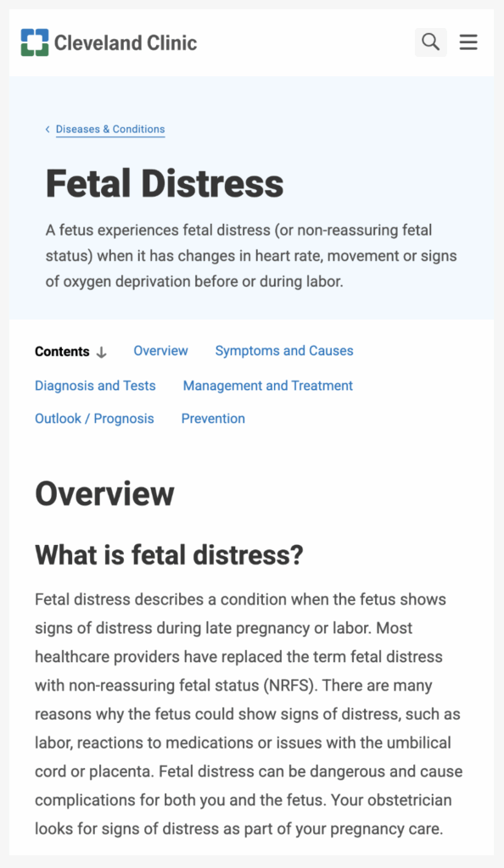
Task: Select Management and Treatment from contents
Action: coord(267,385)
